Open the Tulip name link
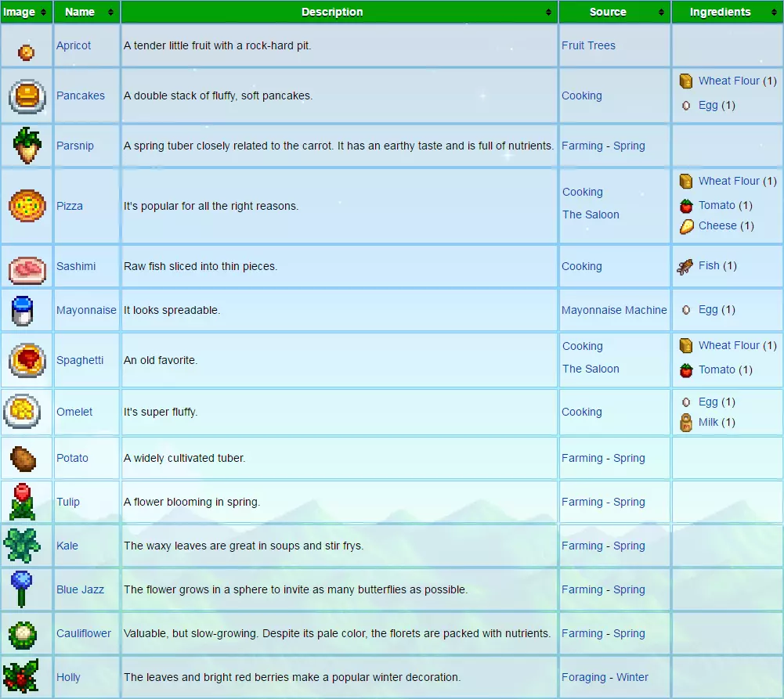 point(68,503)
